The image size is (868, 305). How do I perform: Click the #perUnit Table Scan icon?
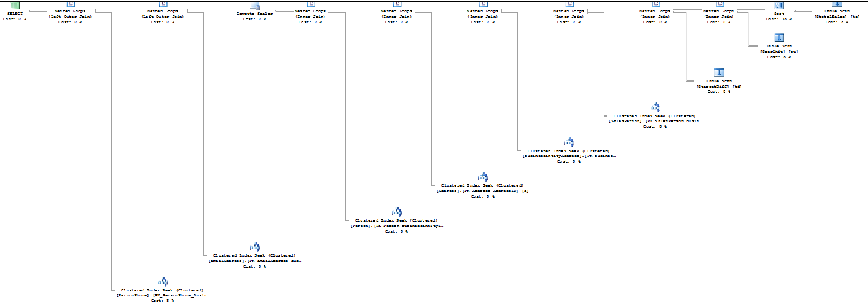[779, 38]
